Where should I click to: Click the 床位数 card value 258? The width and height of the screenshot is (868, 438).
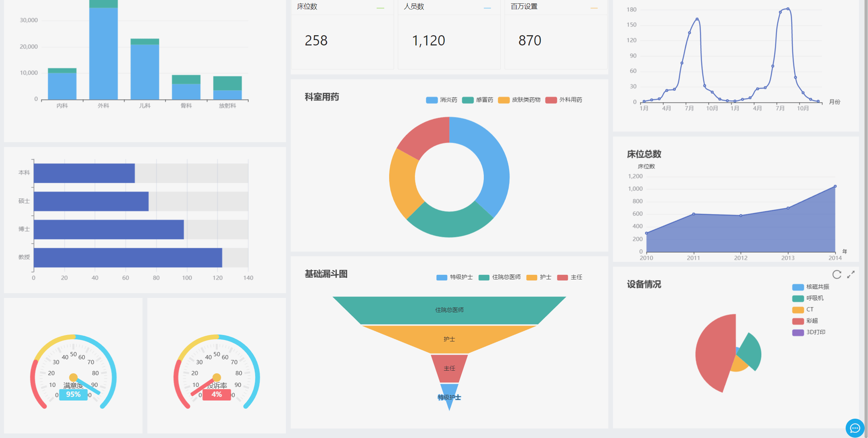[x=316, y=41]
